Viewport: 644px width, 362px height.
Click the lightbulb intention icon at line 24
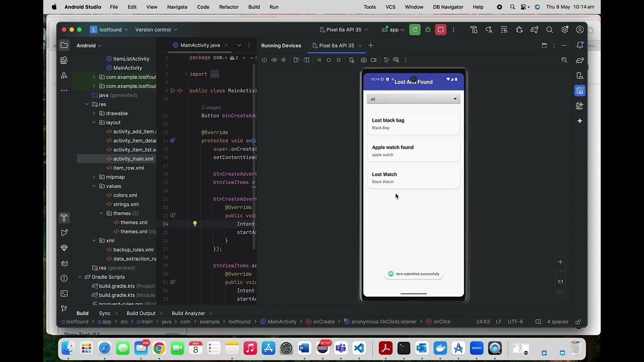click(195, 224)
